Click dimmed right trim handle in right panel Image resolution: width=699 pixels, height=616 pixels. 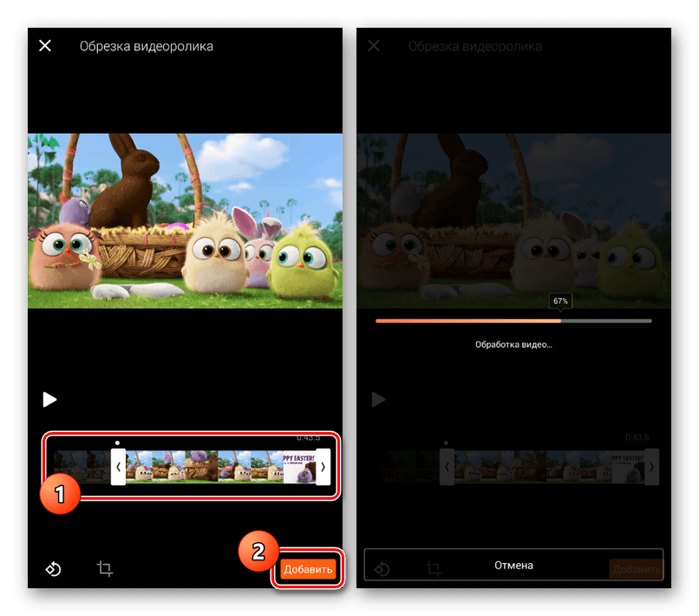(651, 467)
